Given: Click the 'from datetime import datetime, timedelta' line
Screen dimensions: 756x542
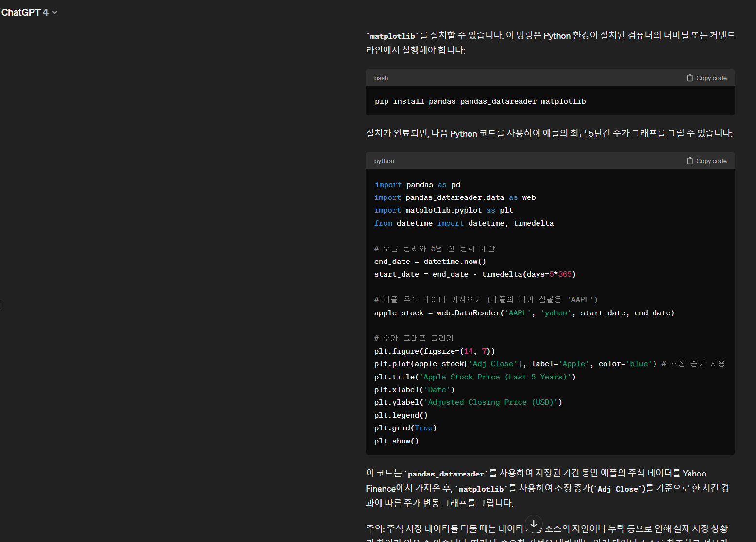Looking at the screenshot, I should click(464, 223).
